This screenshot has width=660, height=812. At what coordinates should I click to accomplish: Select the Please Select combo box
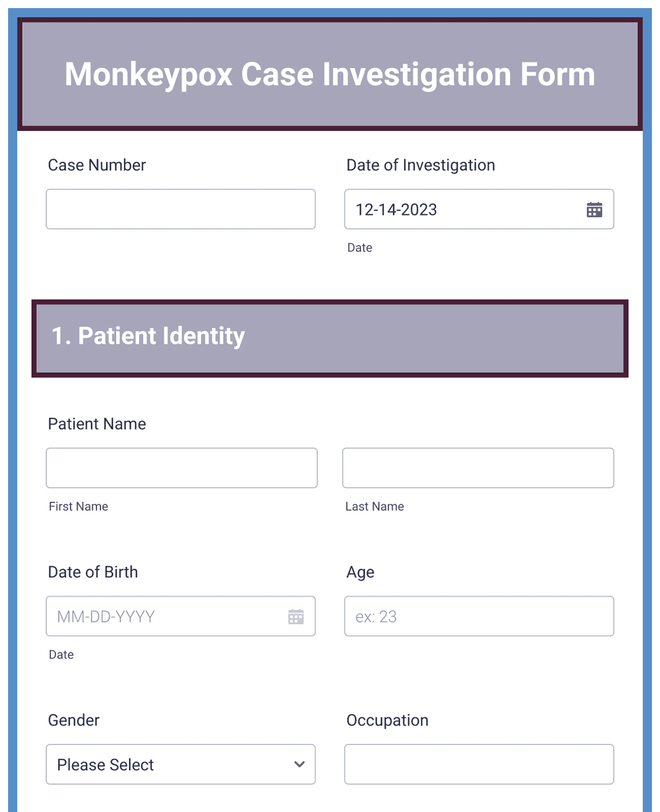[180, 764]
